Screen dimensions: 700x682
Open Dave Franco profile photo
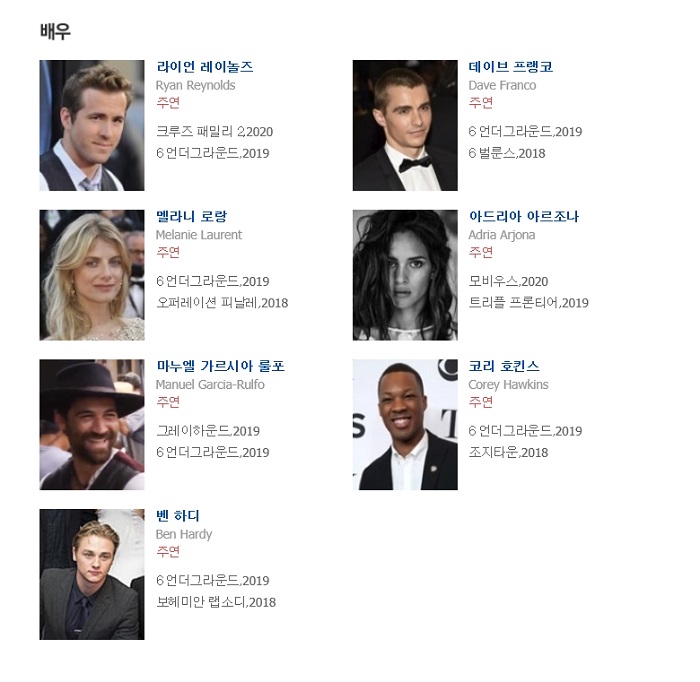405,125
